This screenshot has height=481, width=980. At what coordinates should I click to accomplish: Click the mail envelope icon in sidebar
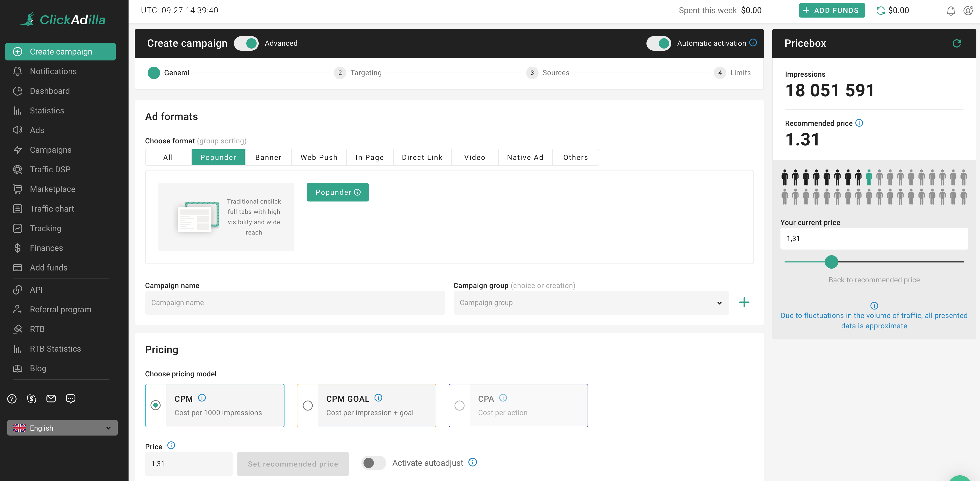click(51, 398)
